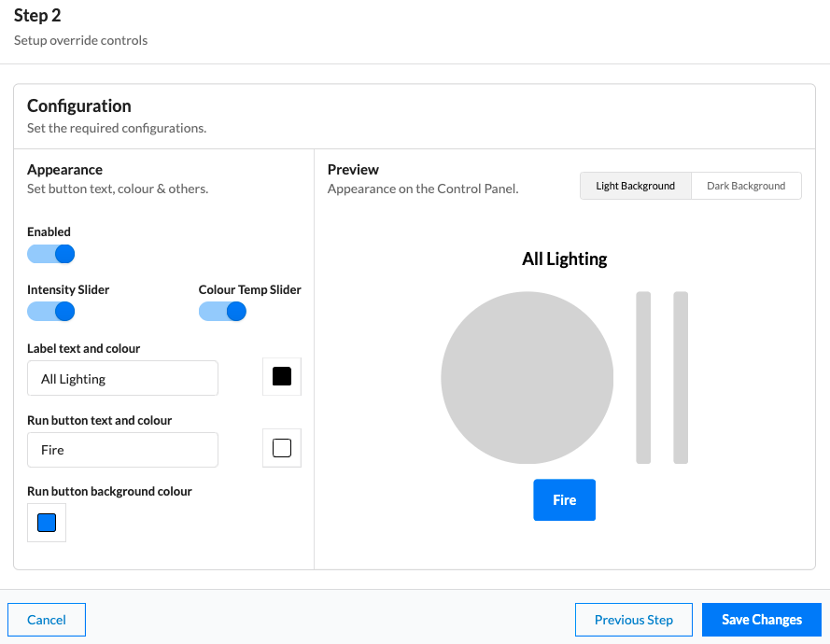Click the Fire preview button
Screen dimensions: 830x644
point(564,500)
